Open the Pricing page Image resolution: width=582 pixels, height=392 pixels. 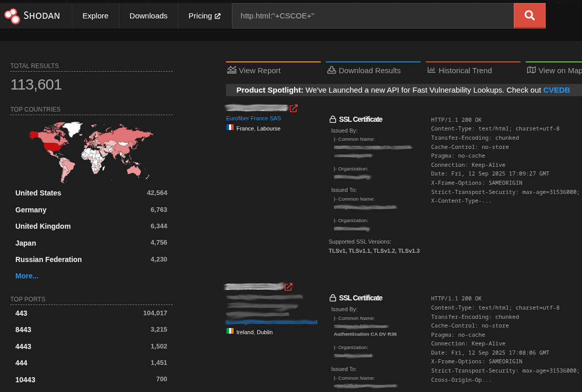pos(204,16)
